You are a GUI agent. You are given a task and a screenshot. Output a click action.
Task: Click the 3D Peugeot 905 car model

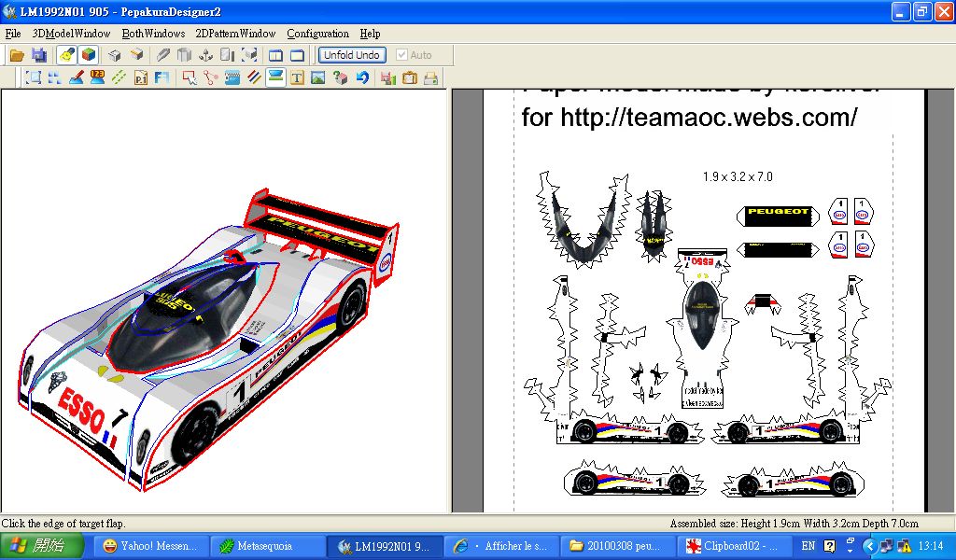207,342
